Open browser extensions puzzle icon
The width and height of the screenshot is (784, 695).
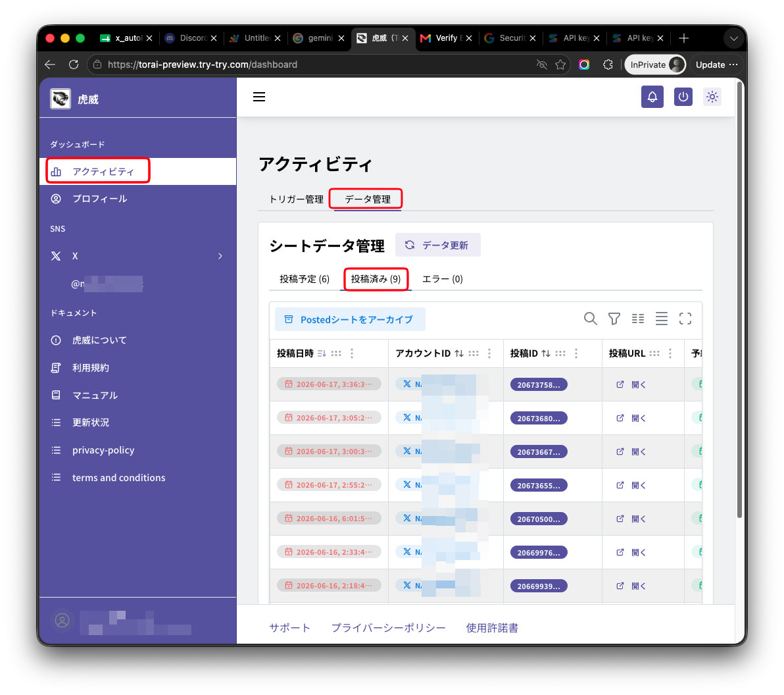coord(608,64)
